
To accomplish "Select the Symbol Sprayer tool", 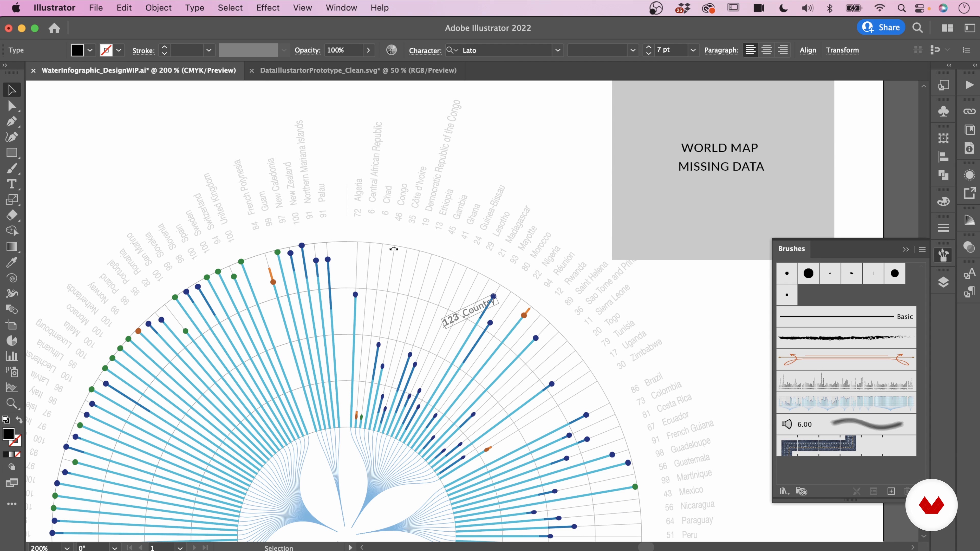I will [11, 372].
